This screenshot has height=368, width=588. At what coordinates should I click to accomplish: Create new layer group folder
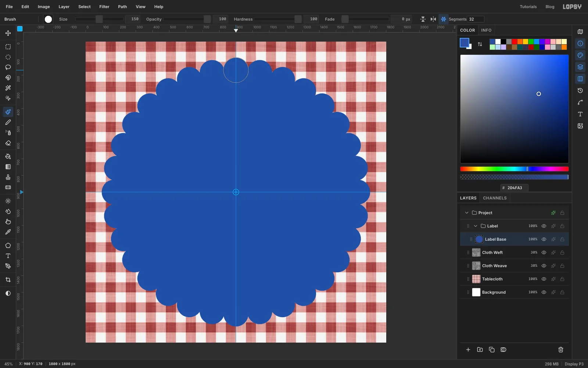(x=480, y=350)
